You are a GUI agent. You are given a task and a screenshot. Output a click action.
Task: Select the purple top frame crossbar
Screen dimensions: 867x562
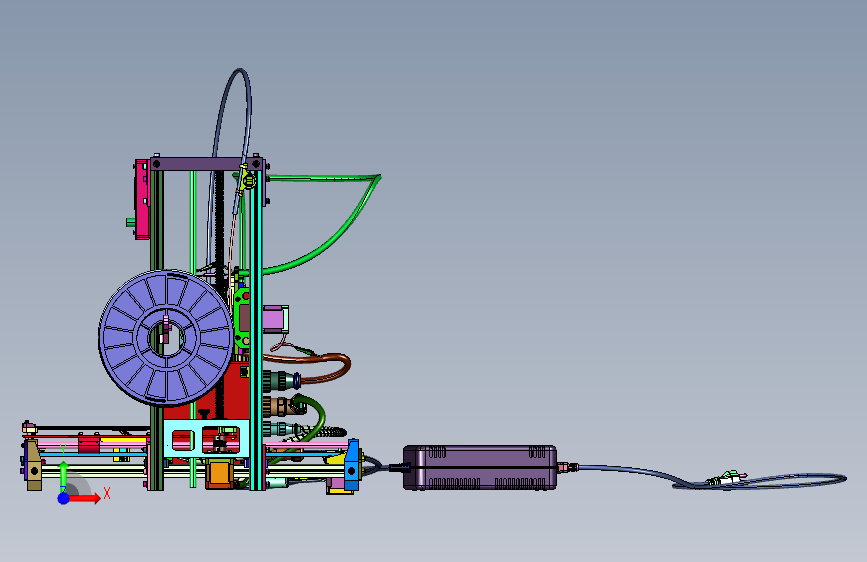pyautogui.click(x=207, y=164)
